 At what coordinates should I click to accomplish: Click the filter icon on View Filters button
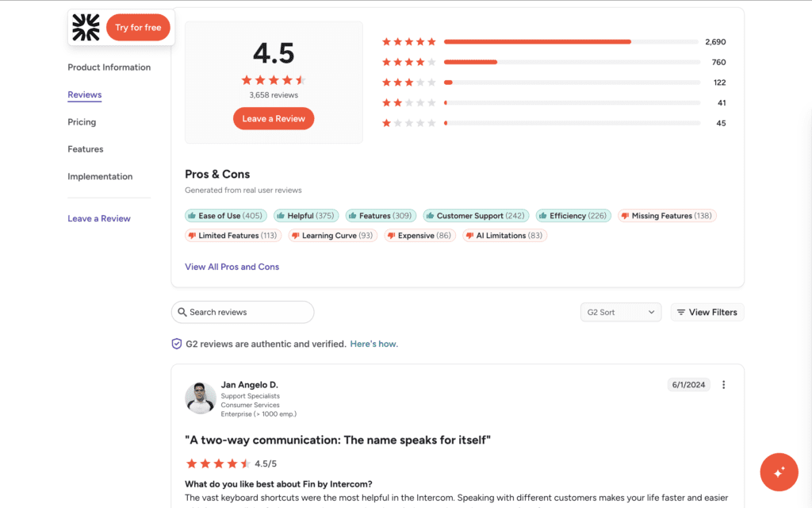pyautogui.click(x=683, y=312)
